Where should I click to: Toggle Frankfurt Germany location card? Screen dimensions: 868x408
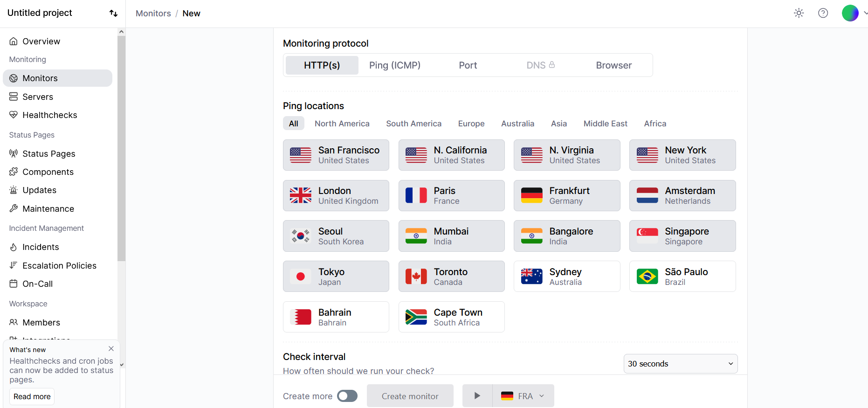pyautogui.click(x=567, y=195)
